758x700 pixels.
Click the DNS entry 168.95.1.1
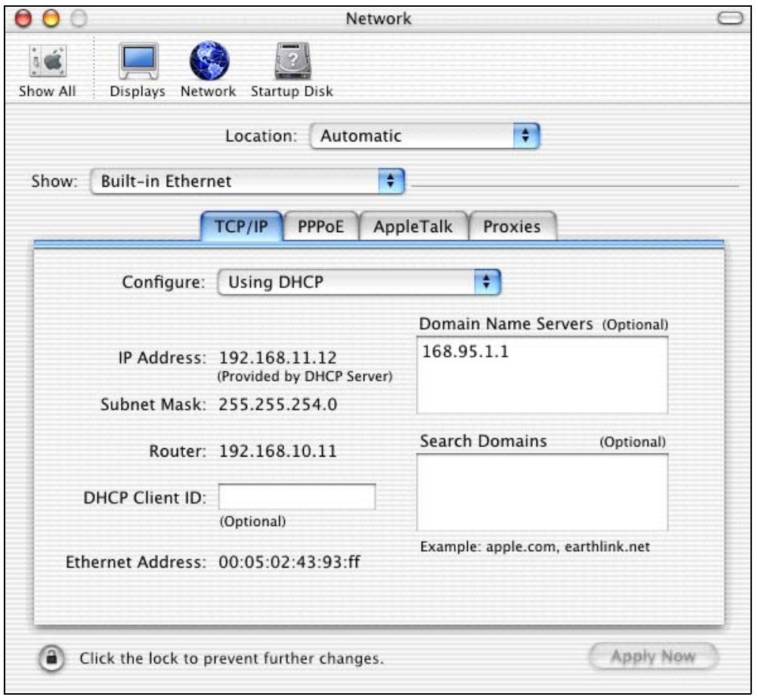[x=466, y=352]
